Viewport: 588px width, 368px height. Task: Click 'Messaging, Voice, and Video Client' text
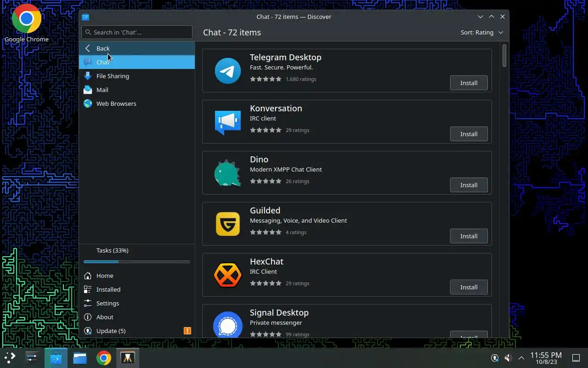click(x=298, y=220)
